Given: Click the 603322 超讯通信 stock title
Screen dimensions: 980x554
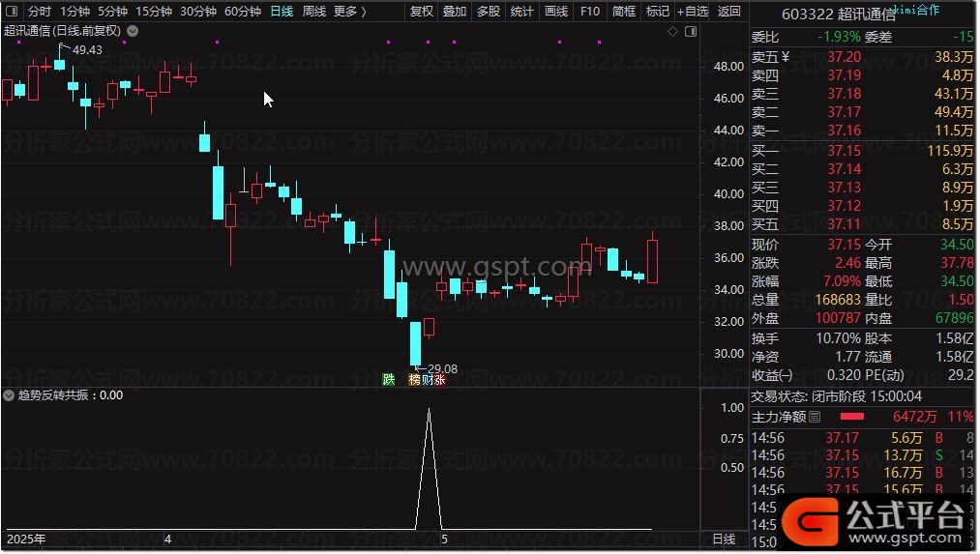Looking at the screenshot, I should 838,14.
